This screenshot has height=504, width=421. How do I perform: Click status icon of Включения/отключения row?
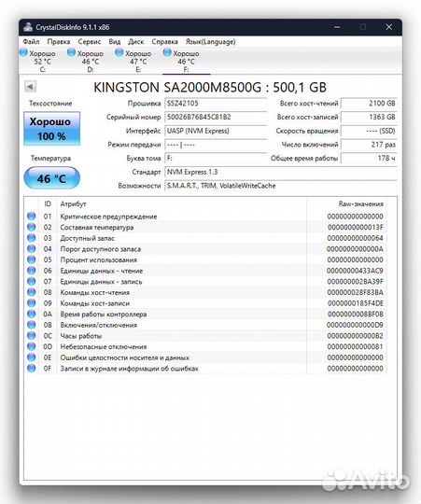click(32, 325)
